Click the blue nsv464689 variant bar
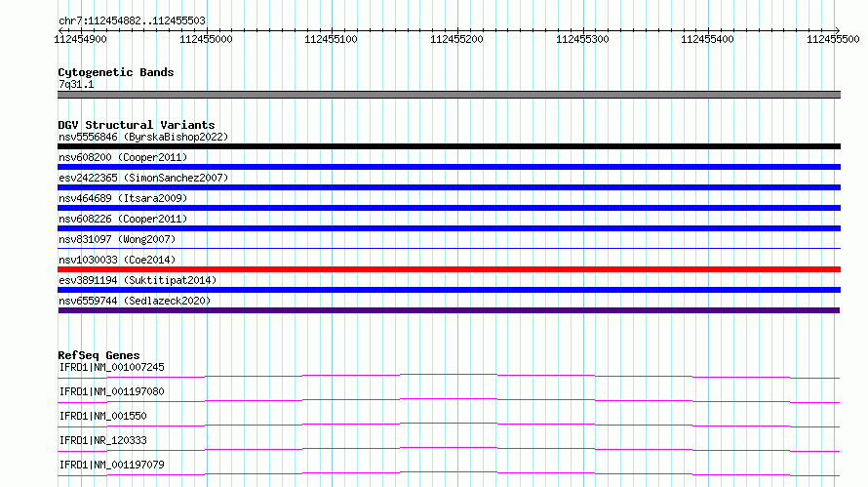The image size is (868, 487). coord(449,208)
